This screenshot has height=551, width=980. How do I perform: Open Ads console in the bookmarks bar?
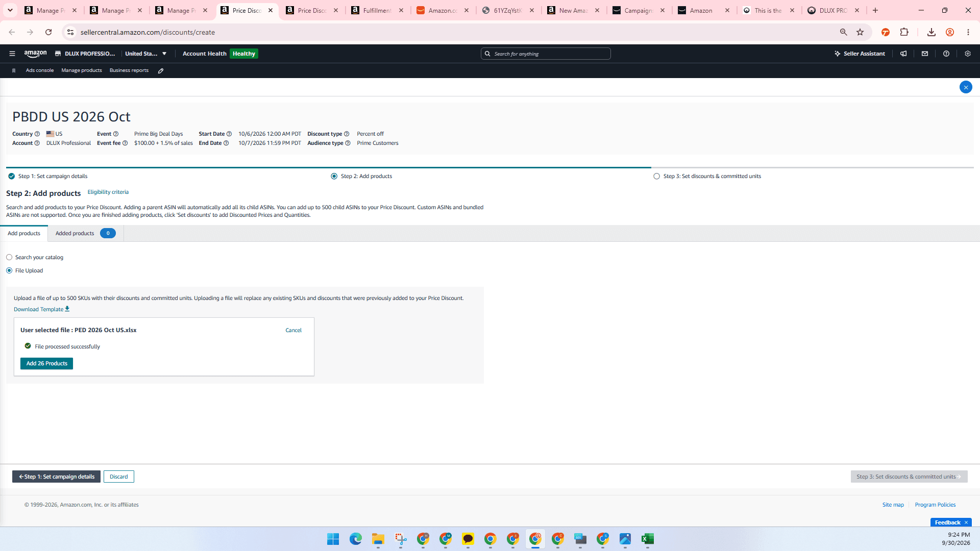[x=40, y=70]
